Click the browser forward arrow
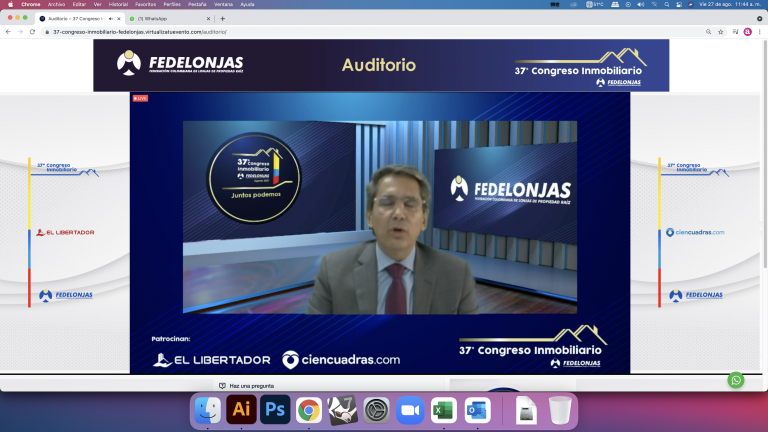 [20, 32]
